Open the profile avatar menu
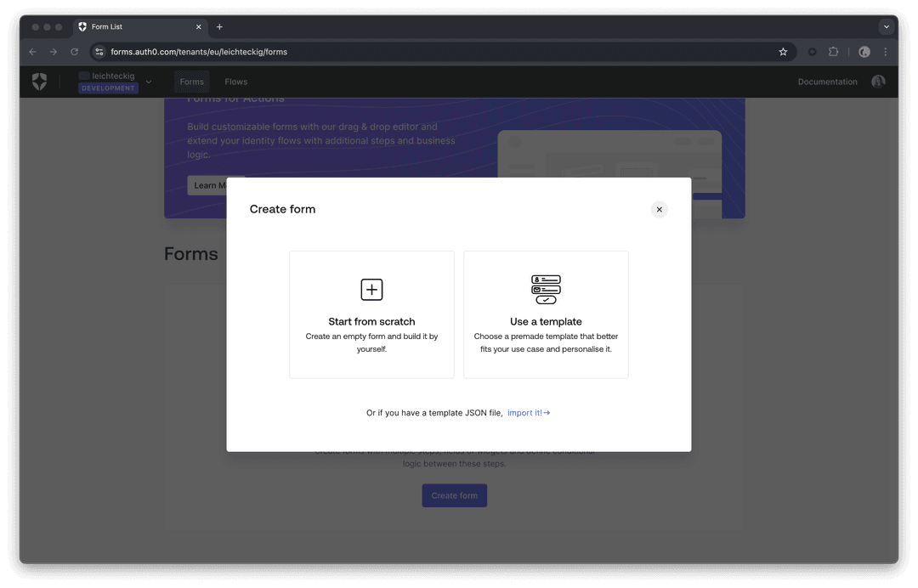This screenshot has height=588, width=918. coord(878,82)
